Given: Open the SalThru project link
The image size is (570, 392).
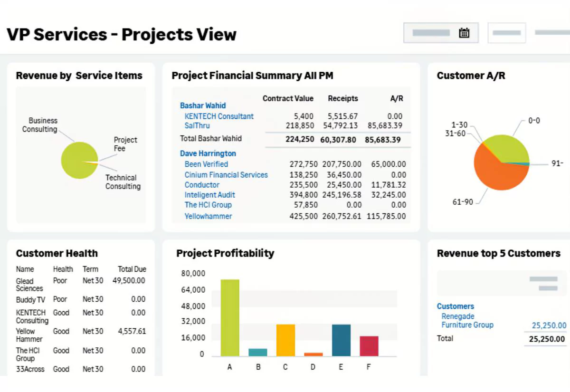Looking at the screenshot, I should [x=197, y=125].
